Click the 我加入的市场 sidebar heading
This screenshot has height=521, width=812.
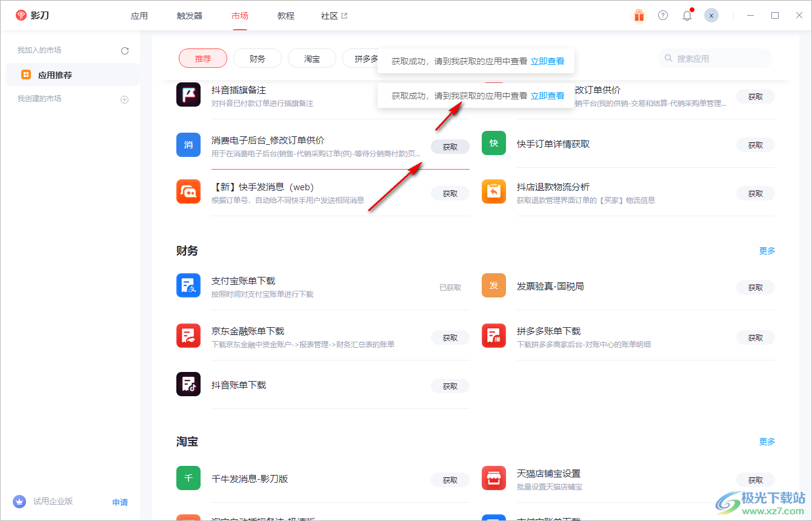(39, 50)
